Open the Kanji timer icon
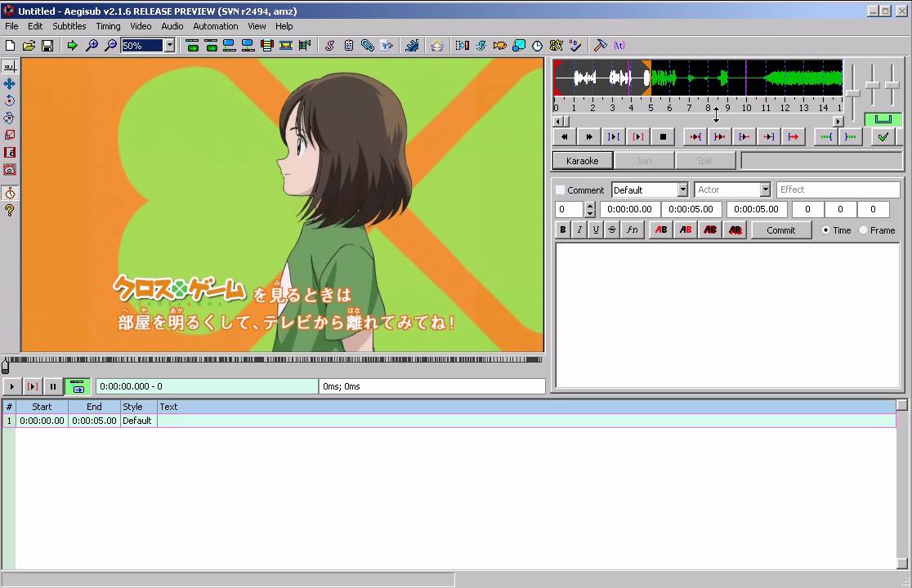Image resolution: width=912 pixels, height=588 pixels. (556, 45)
